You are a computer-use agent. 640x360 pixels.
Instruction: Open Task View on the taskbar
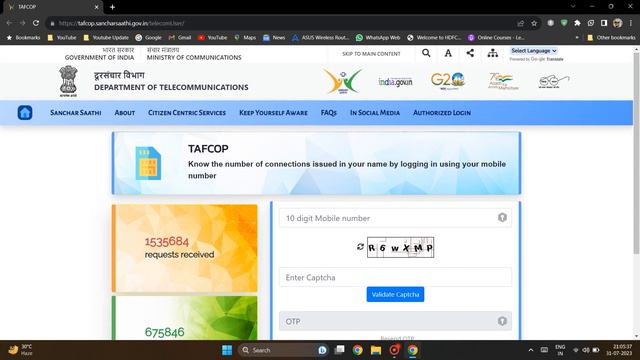[339, 350]
